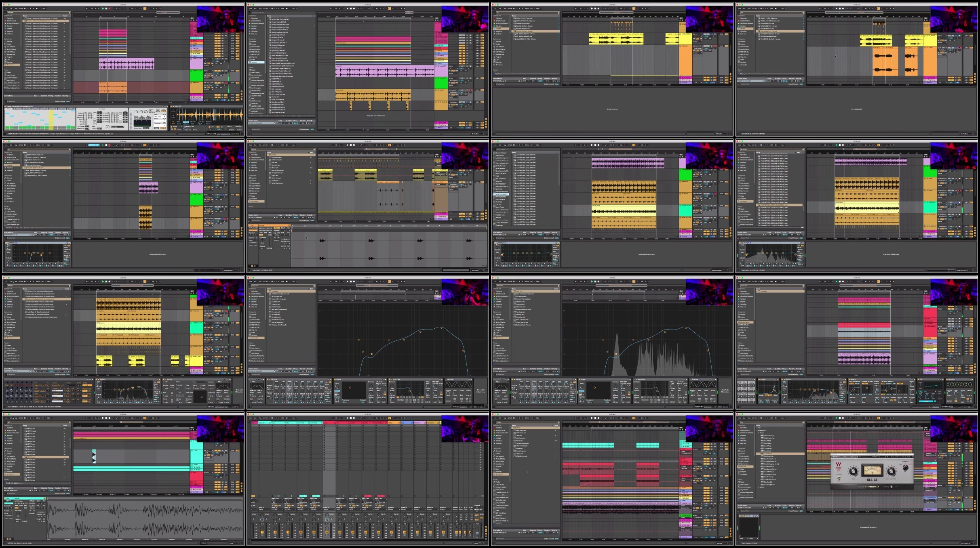The image size is (980, 548).
Task: Click the white play button in session view transport
Action: [348, 418]
